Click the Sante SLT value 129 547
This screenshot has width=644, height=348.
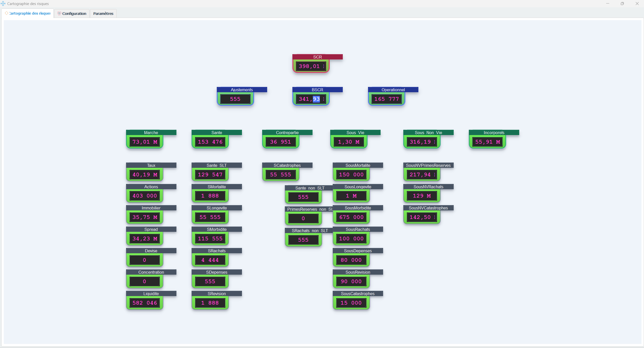click(210, 175)
